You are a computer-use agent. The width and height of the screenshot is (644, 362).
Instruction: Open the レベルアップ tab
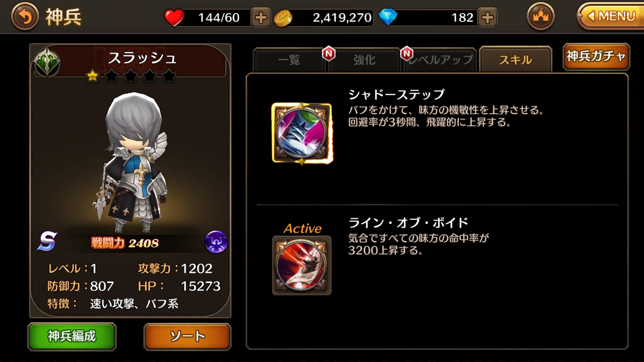click(441, 60)
